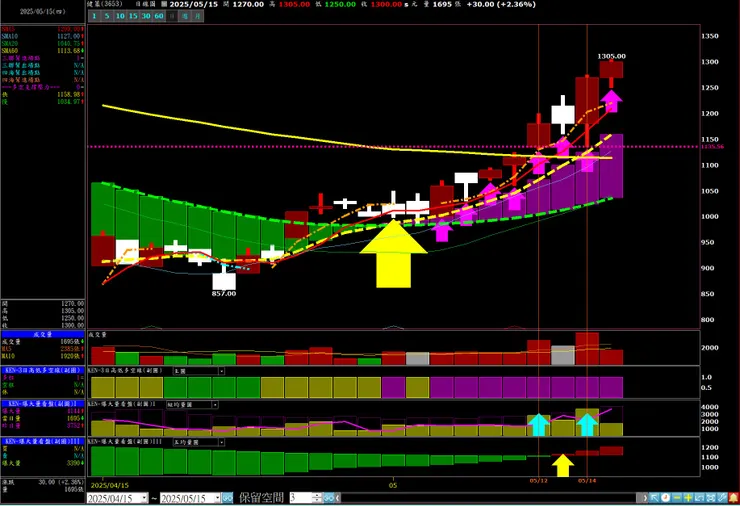This screenshot has width=740, height=506.
Task: Select the 1-minute period tab
Action: (x=94, y=16)
